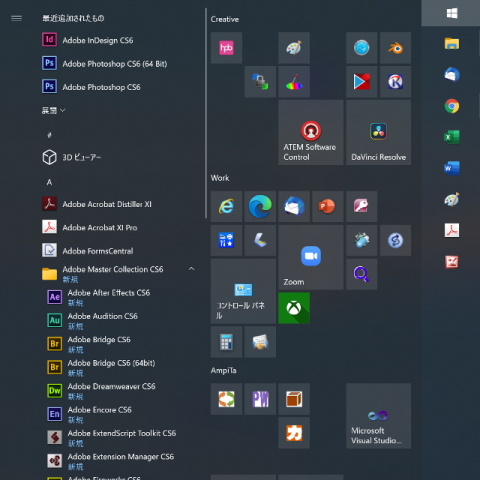The width and height of the screenshot is (480, 480).
Task: Open Adobe Extension Manager CS6
Action: (x=120, y=461)
